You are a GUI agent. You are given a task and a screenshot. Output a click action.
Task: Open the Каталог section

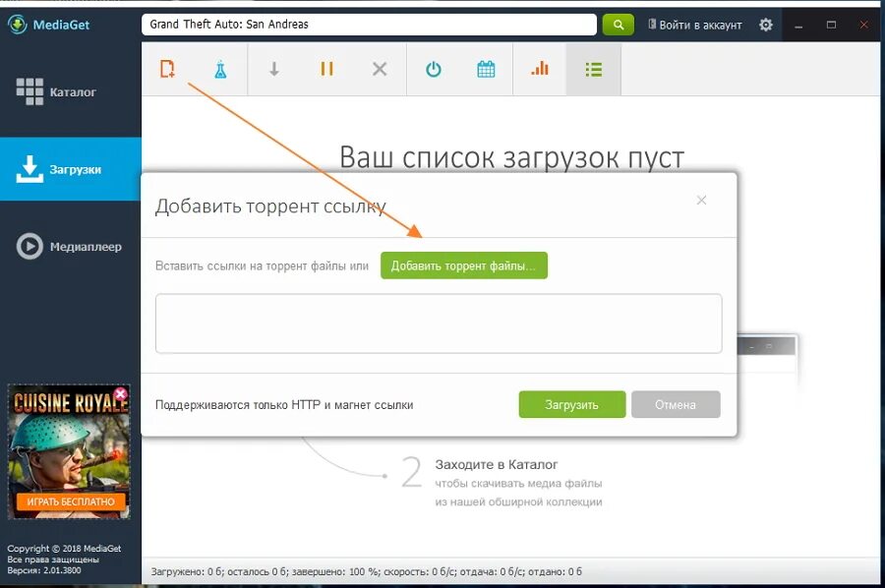click(71, 91)
